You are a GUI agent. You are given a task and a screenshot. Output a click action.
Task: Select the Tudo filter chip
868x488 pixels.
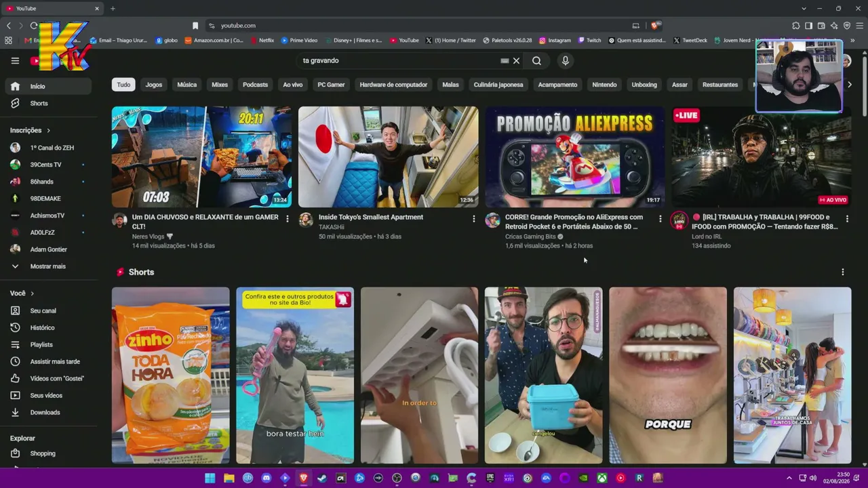point(123,85)
